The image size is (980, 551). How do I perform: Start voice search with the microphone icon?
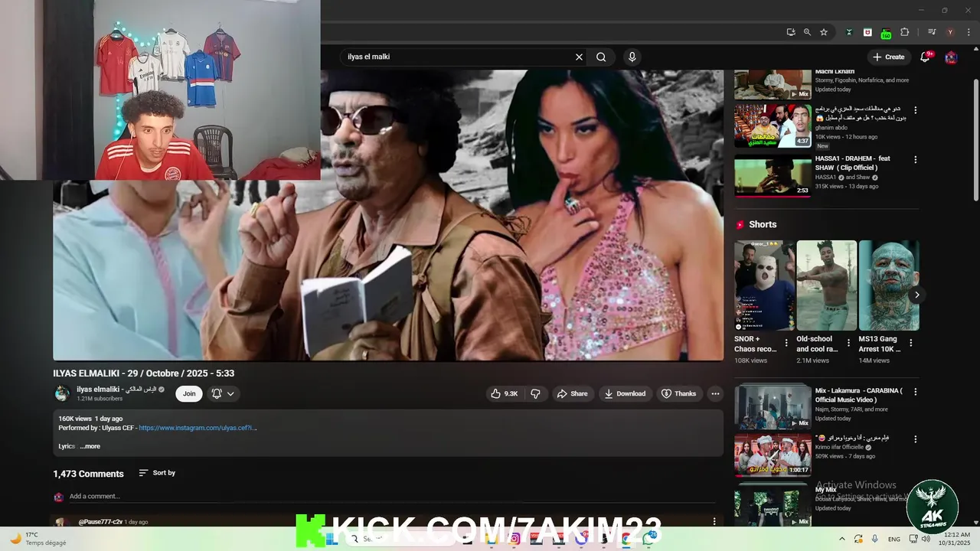tap(632, 57)
